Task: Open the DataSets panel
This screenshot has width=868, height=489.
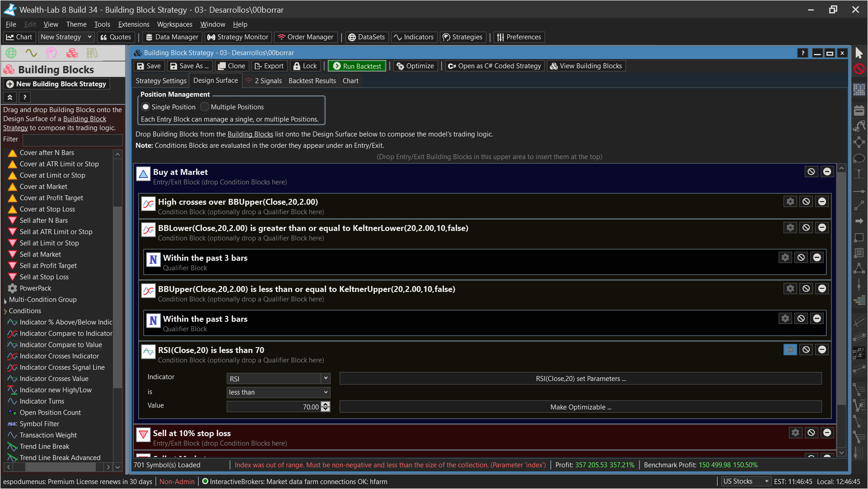Action: (366, 37)
